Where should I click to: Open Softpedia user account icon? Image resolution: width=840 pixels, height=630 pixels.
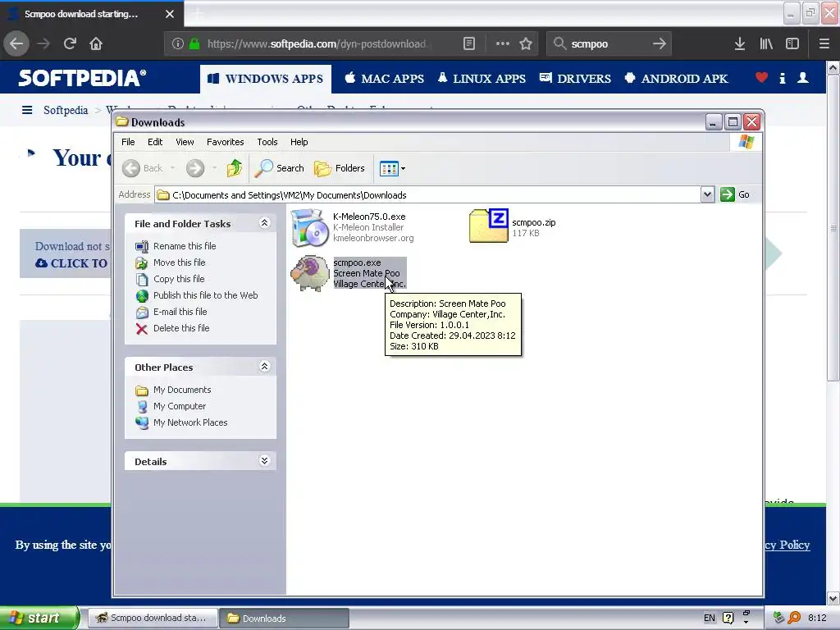802,78
